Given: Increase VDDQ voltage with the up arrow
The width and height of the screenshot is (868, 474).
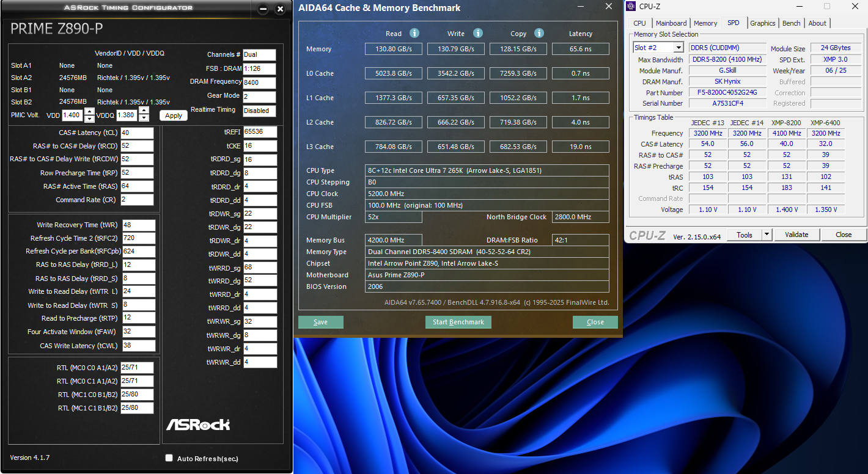Looking at the screenshot, I should pyautogui.click(x=144, y=111).
